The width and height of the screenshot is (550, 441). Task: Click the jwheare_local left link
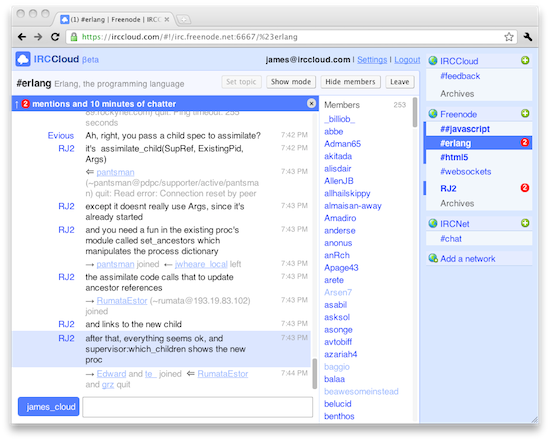(201, 264)
